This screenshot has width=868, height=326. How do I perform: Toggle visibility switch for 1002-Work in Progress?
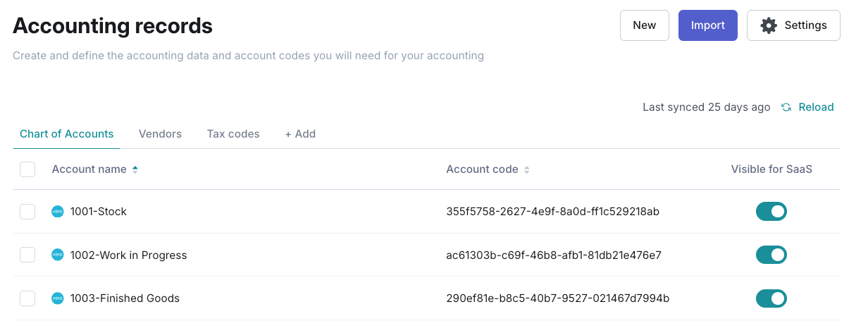pos(771,255)
